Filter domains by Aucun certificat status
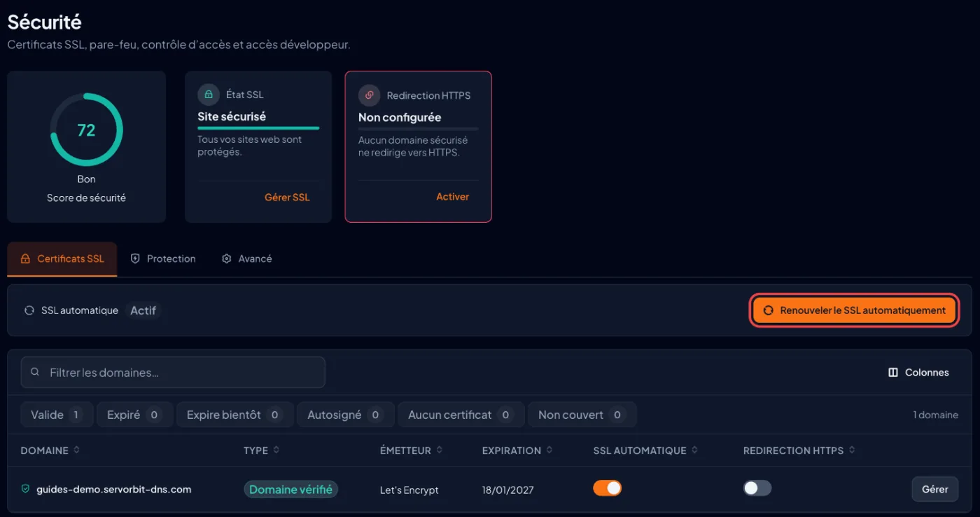Image resolution: width=980 pixels, height=517 pixels. pos(461,415)
